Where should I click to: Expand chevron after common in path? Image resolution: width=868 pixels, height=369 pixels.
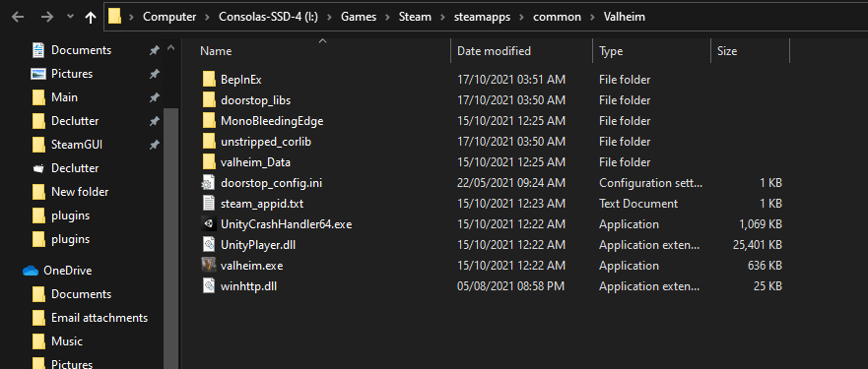point(592,17)
